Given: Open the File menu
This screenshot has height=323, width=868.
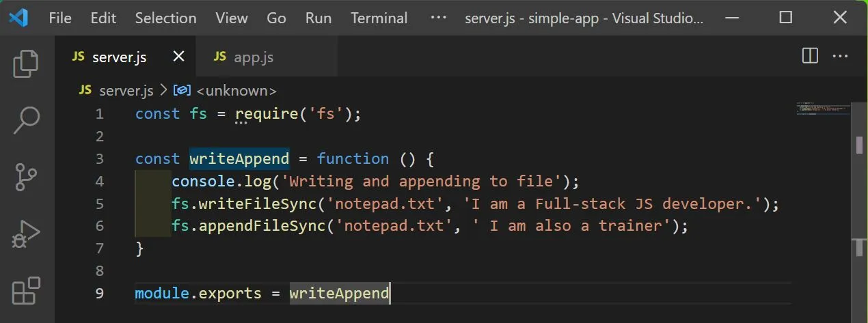Looking at the screenshot, I should 60,18.
